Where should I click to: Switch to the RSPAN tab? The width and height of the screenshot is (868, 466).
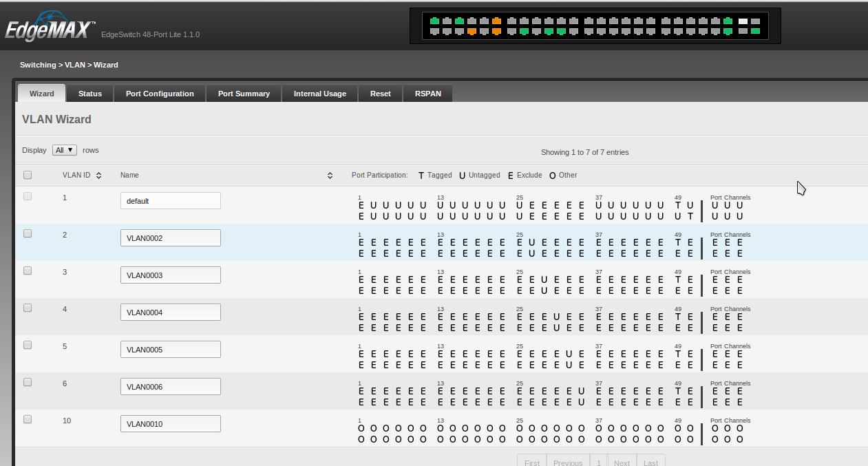428,94
